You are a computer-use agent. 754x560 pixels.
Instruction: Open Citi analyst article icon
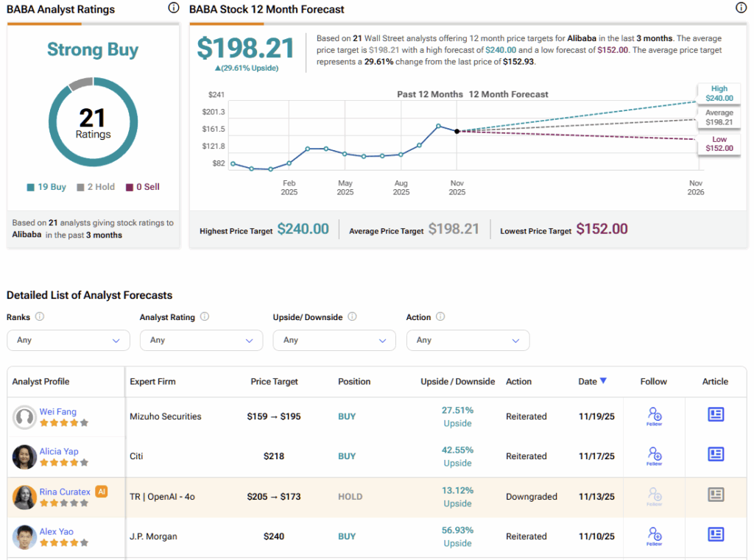point(715,455)
